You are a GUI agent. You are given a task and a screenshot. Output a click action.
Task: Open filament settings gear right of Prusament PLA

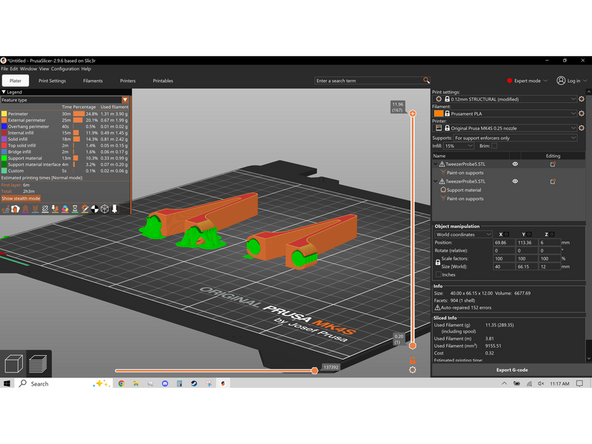(x=581, y=113)
